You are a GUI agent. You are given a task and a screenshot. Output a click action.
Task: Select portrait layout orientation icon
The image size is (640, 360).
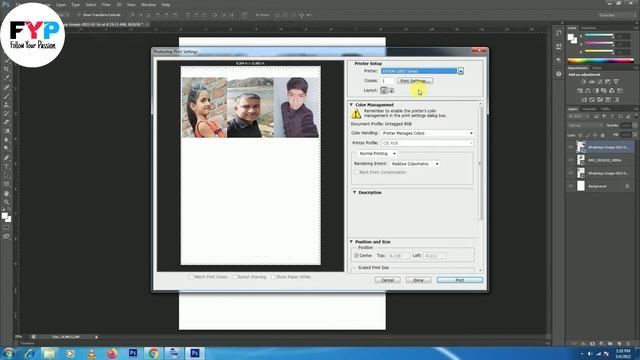point(384,90)
